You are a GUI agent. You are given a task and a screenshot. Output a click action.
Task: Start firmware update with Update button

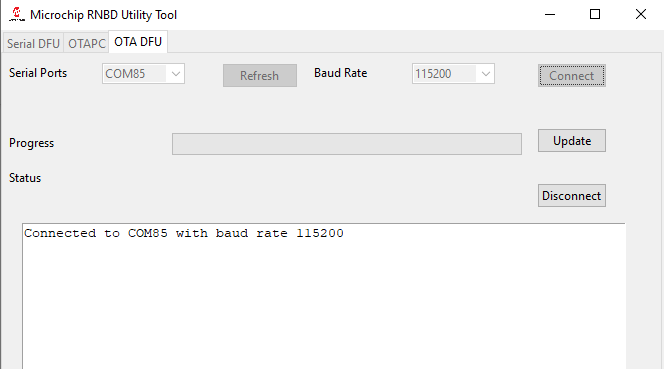coord(572,141)
